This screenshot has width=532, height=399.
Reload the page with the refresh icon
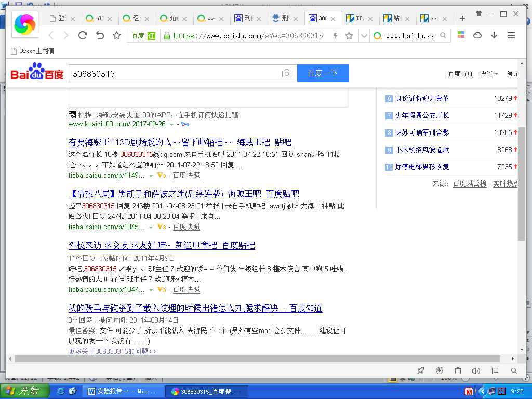coord(83,35)
